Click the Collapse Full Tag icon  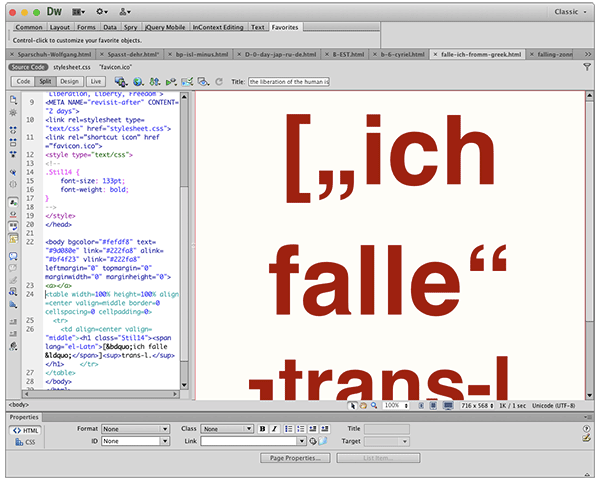coord(13,130)
